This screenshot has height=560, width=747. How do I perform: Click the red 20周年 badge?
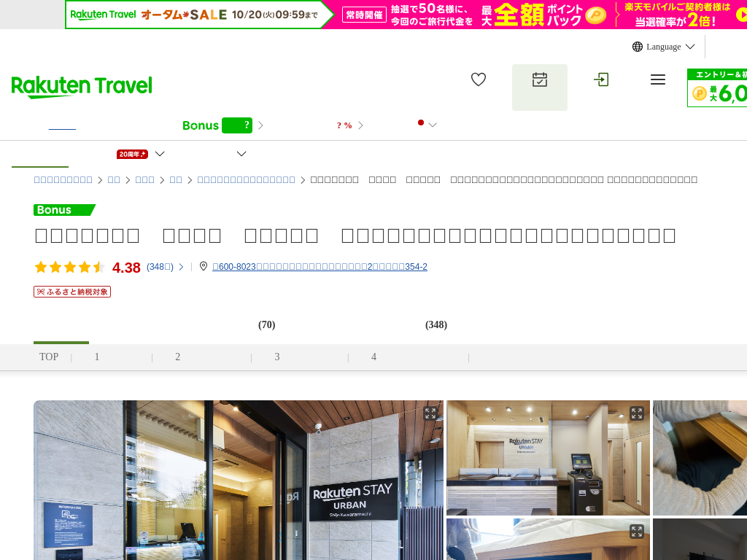pyautogui.click(x=133, y=155)
